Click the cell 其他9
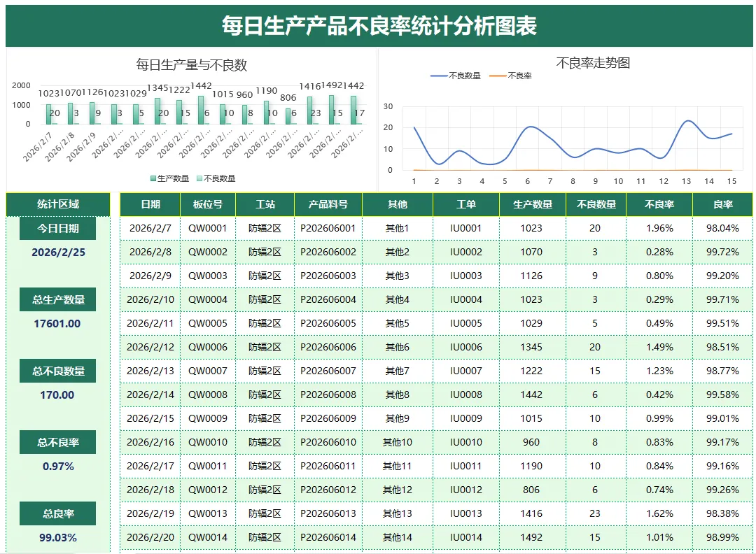 click(398, 418)
